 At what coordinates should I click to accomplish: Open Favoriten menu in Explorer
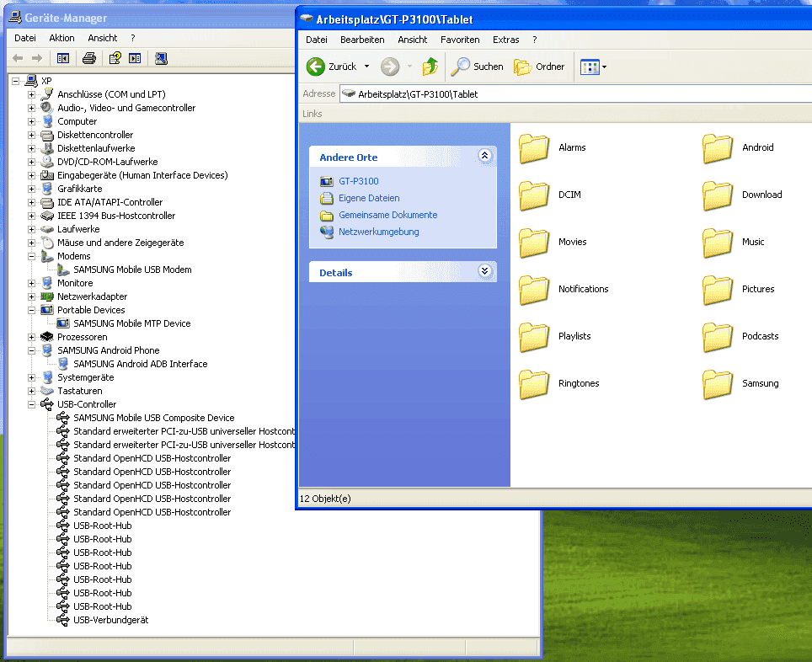coord(460,40)
